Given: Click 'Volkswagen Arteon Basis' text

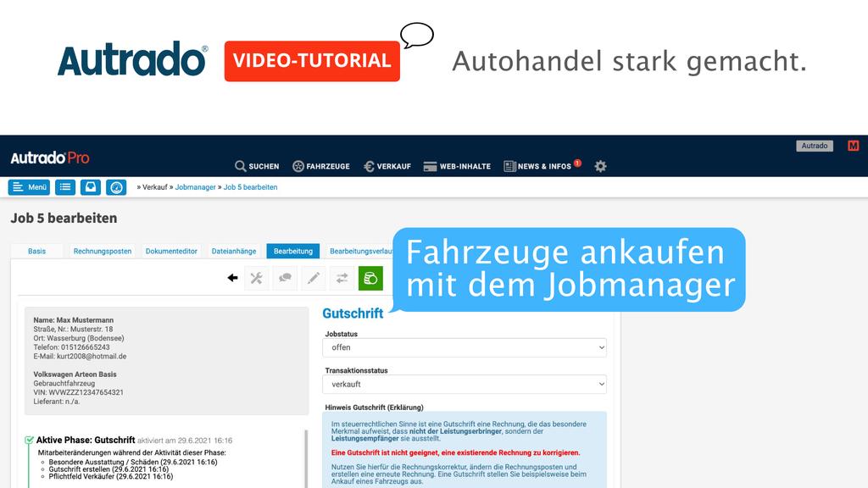Looking at the screenshot, I should click(75, 374).
